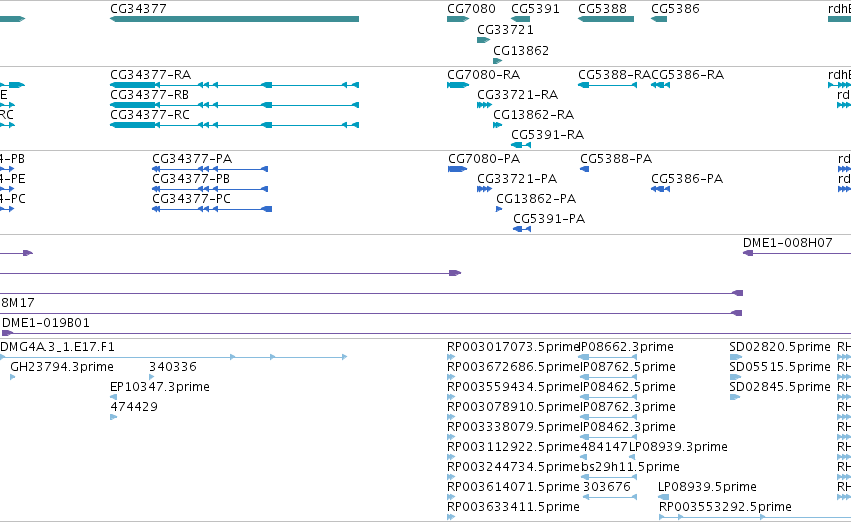Screen dimensions: 851x522
Task: Click the CG7080-PA protein feature
Action: [x=458, y=169]
